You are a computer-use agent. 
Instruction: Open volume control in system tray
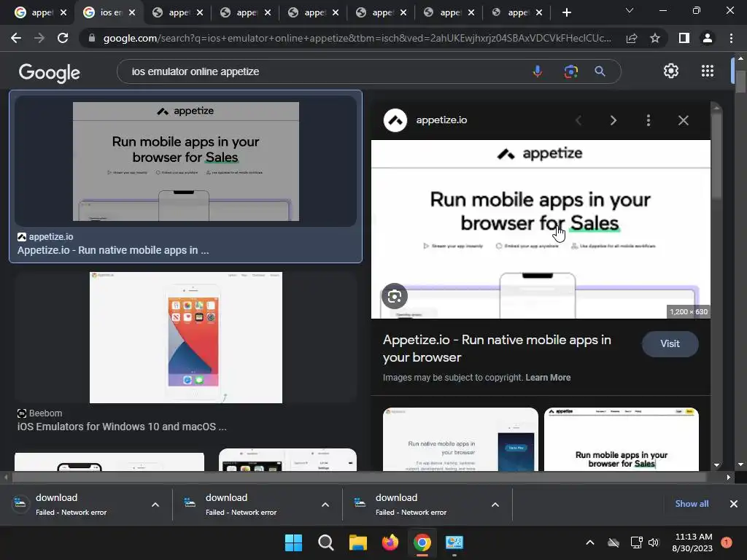point(654,542)
